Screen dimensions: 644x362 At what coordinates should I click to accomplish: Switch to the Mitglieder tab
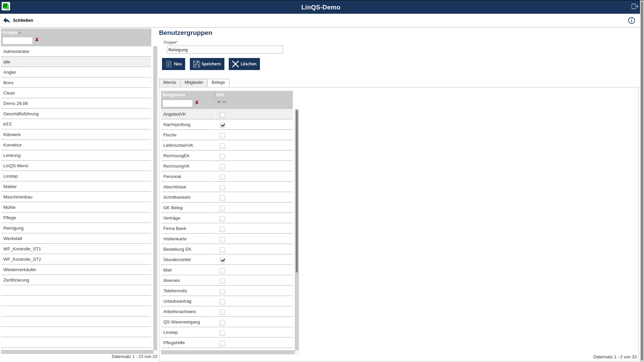click(x=194, y=82)
